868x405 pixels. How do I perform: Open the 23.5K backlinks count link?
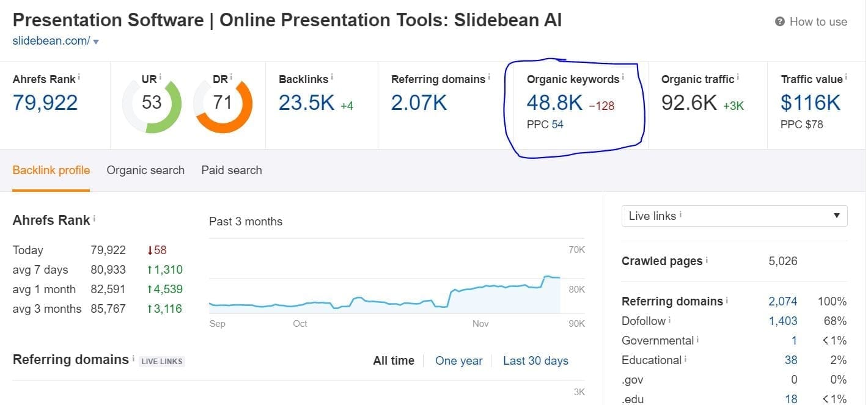[x=306, y=103]
